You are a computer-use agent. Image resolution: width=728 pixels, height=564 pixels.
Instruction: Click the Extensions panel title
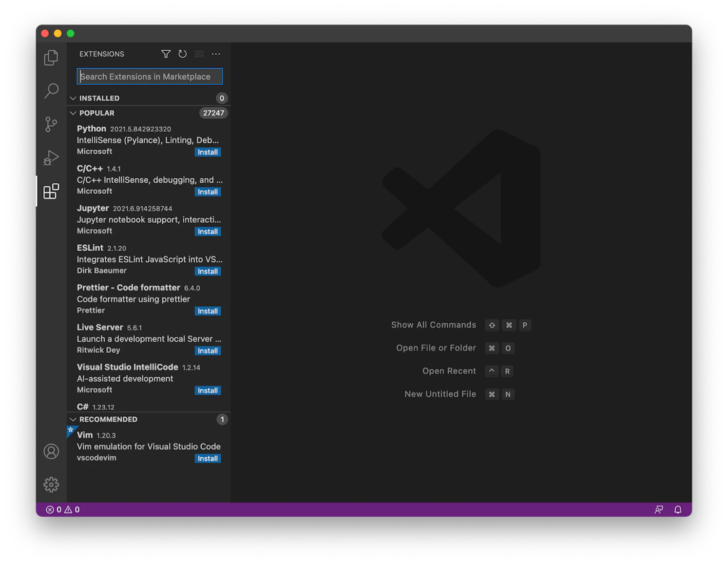tap(102, 54)
